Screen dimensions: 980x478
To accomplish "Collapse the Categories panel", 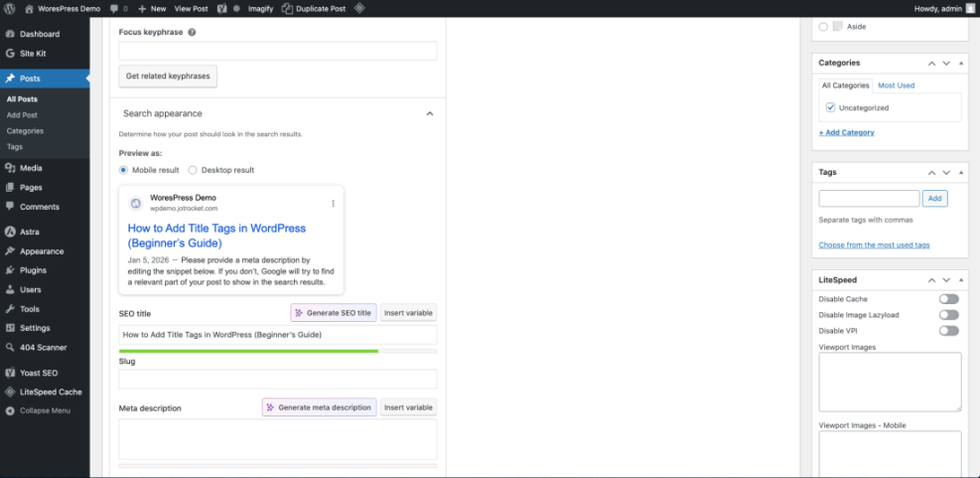I will tap(960, 64).
